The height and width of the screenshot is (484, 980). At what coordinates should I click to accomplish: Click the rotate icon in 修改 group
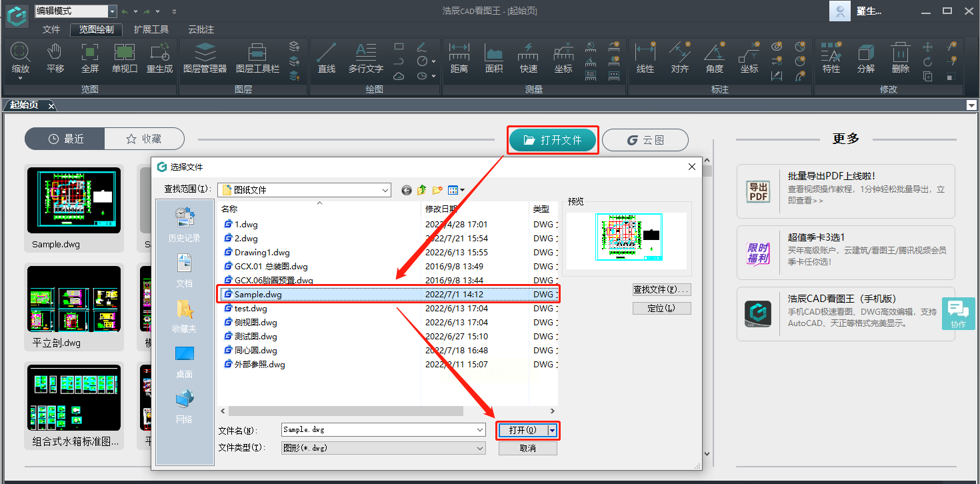927,61
